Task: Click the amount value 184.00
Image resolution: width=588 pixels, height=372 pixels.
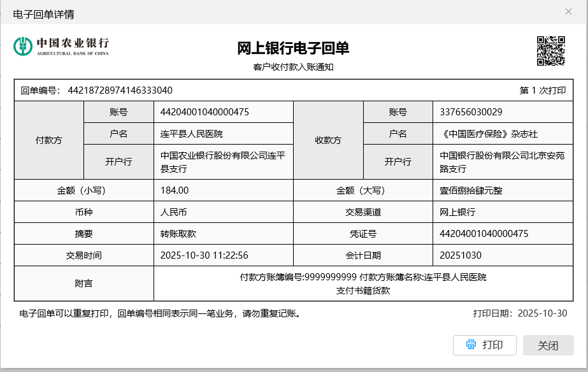Action: pos(175,190)
